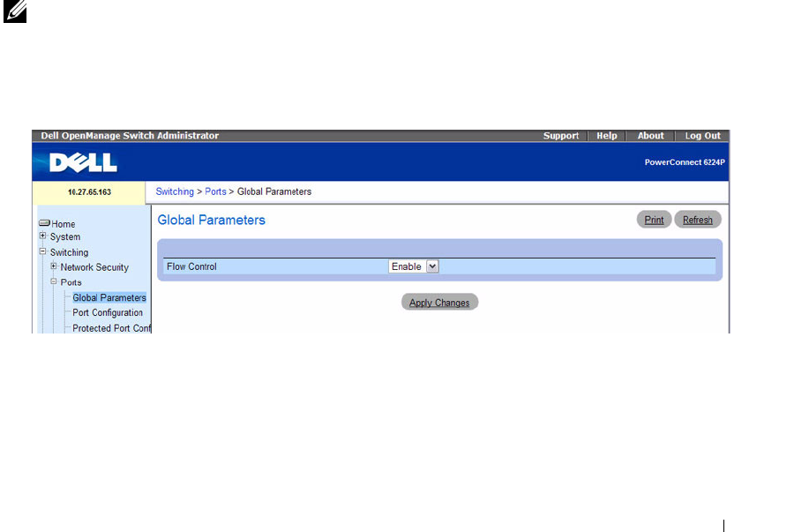Collapse the Switching tree node
Viewport: 794px width, 532px height.
pos(43,251)
